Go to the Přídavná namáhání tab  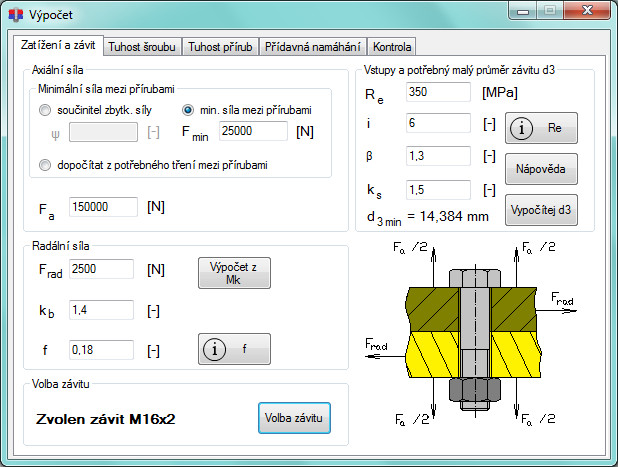(x=313, y=47)
